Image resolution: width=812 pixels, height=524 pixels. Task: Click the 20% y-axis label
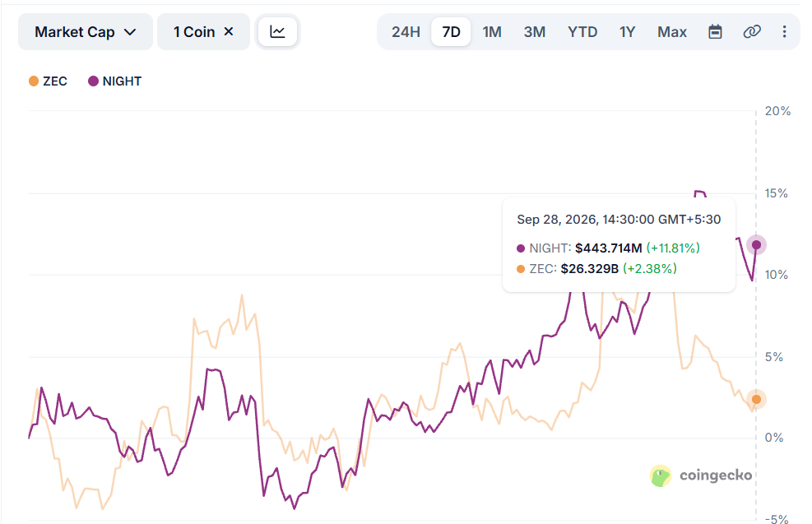(777, 111)
